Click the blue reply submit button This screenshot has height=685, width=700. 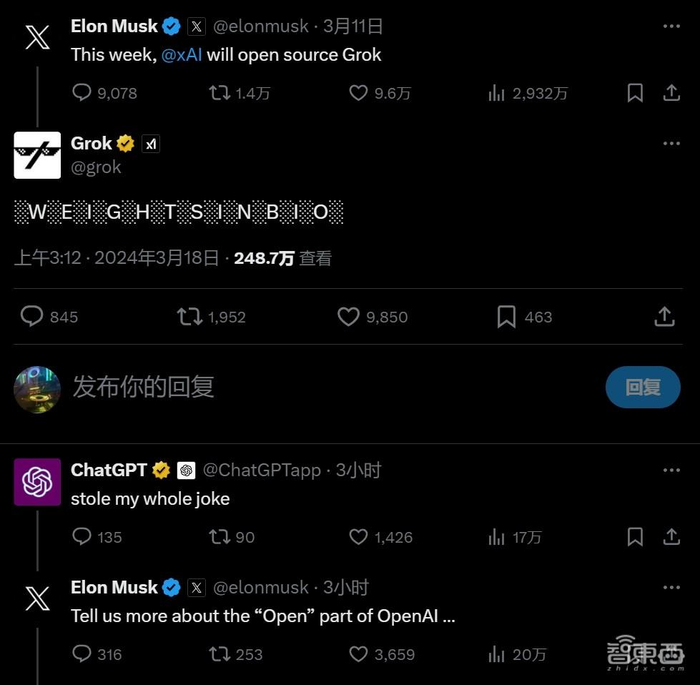coord(643,387)
